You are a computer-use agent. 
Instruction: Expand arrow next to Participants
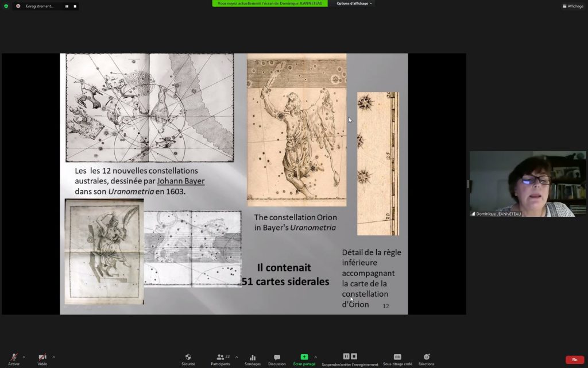point(236,356)
